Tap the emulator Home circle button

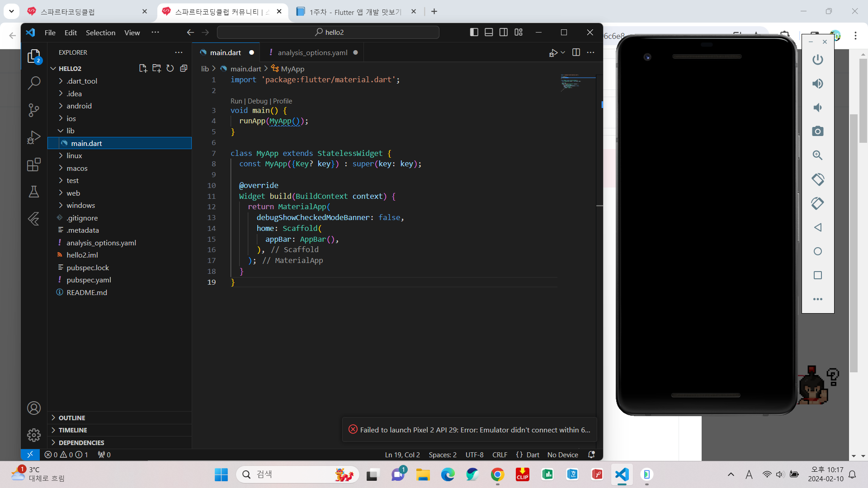click(x=818, y=251)
